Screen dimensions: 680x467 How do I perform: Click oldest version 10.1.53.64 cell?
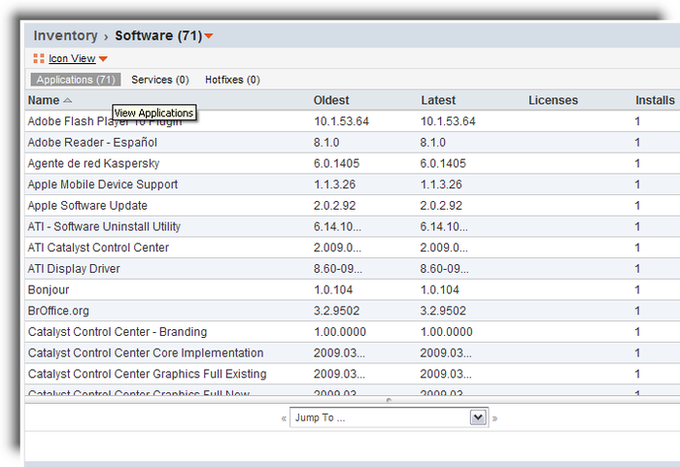pyautogui.click(x=341, y=121)
